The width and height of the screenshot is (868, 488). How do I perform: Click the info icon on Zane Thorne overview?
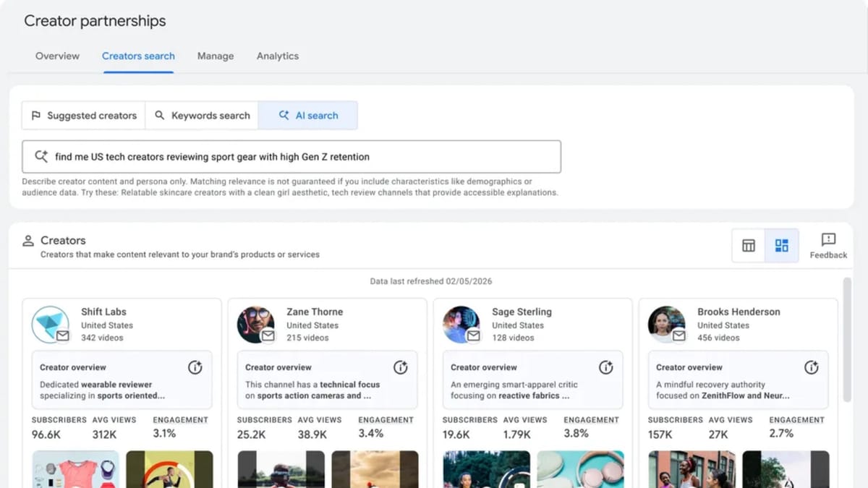pos(401,367)
